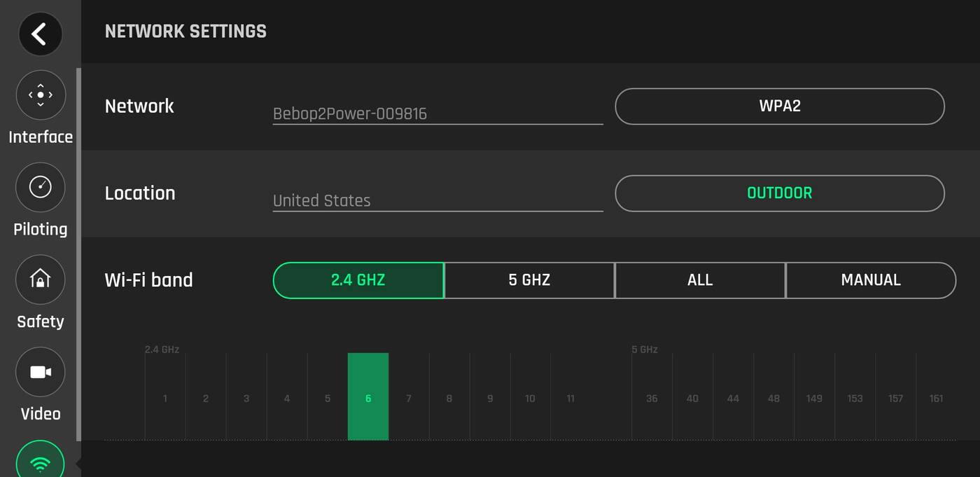Select channel 1 in the channel chart

point(165,397)
